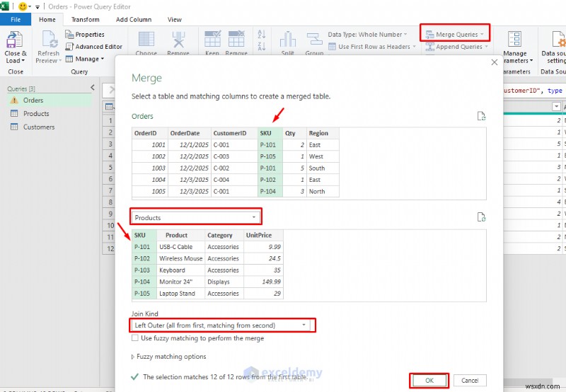Viewport: 566px width, 392px height.
Task: Click the table icon in grid corner
Action: (109, 106)
